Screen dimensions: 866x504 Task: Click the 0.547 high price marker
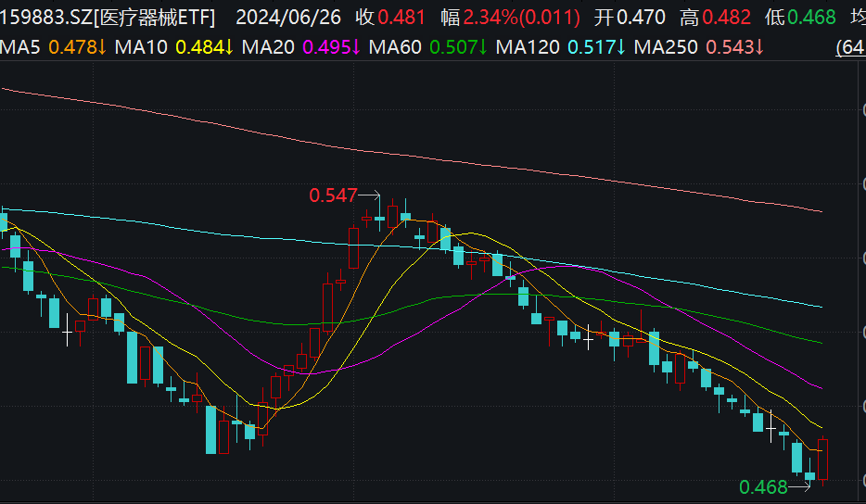click(333, 195)
